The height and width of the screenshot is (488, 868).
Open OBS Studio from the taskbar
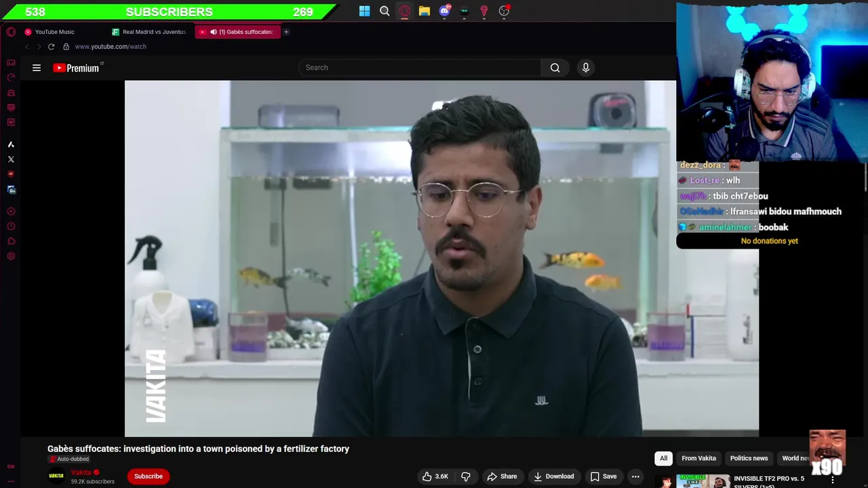point(504,11)
